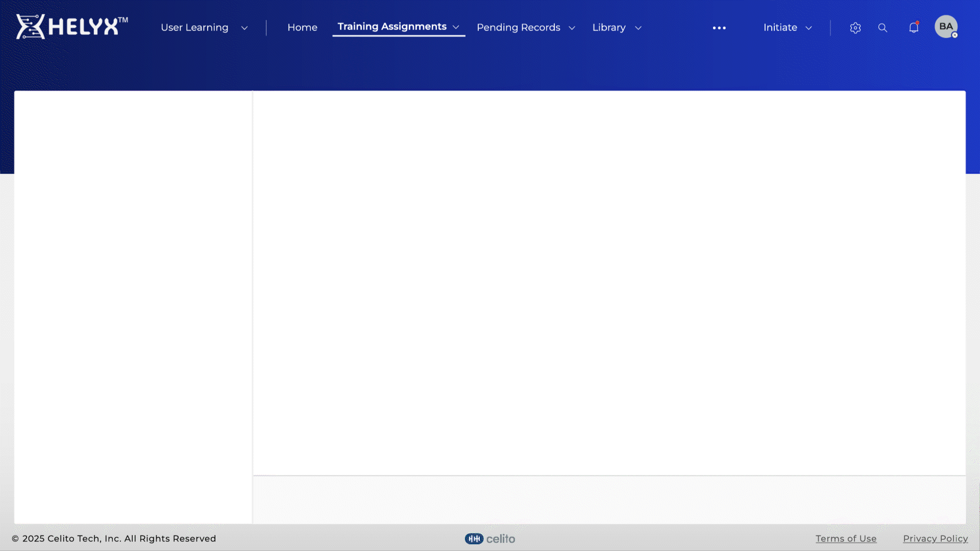
Task: Open the notifications bell
Action: (914, 28)
